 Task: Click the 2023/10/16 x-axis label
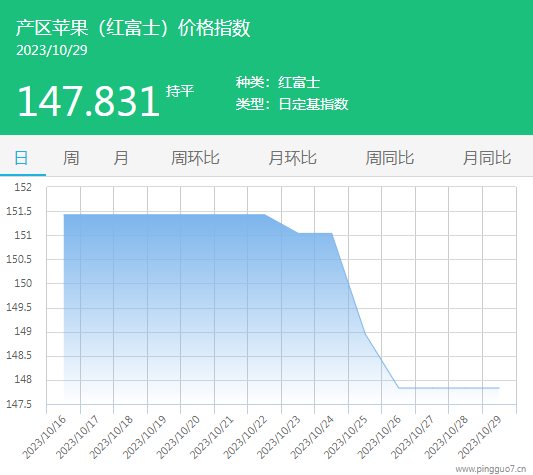click(44, 438)
